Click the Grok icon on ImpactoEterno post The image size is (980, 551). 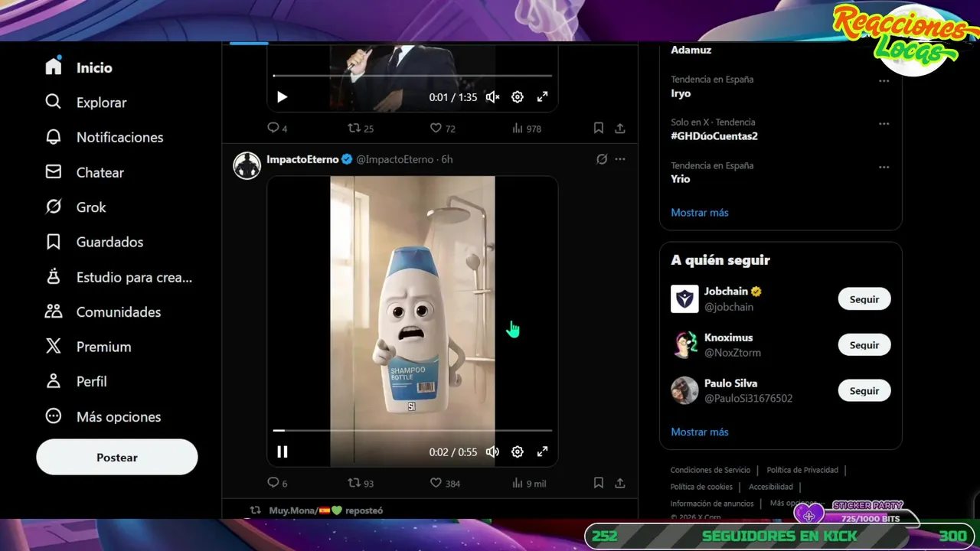coord(602,159)
